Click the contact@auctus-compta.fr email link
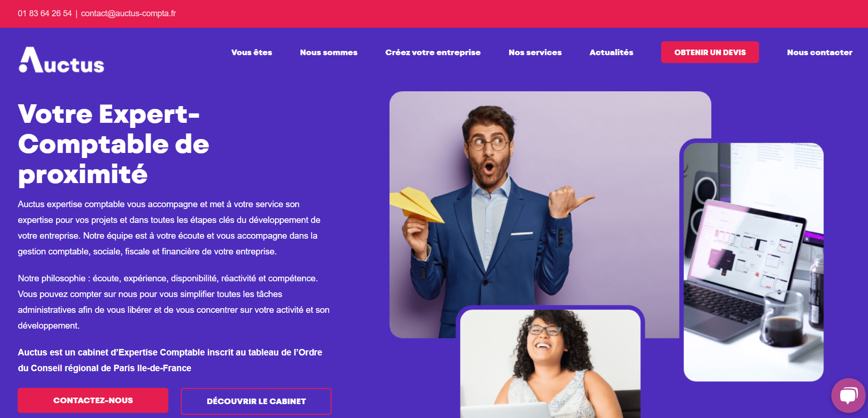 pyautogui.click(x=128, y=13)
